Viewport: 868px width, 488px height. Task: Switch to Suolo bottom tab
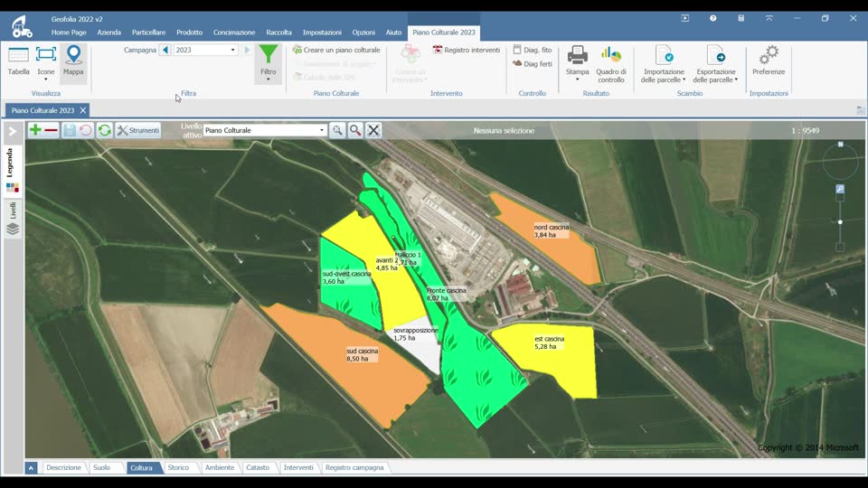point(102,467)
